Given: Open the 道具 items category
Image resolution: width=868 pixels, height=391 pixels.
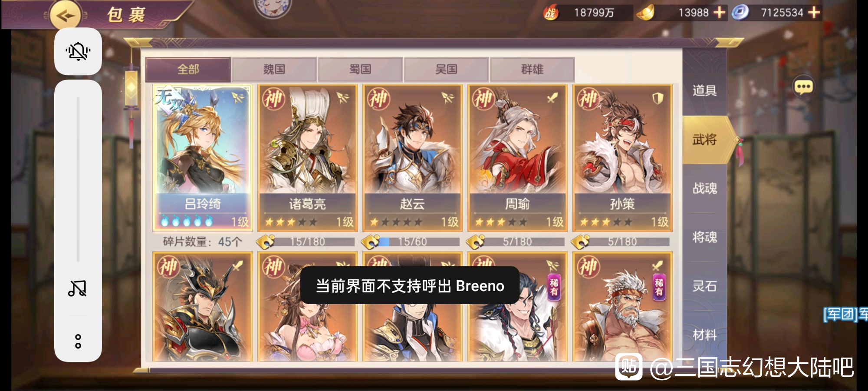Looking at the screenshot, I should (x=704, y=91).
